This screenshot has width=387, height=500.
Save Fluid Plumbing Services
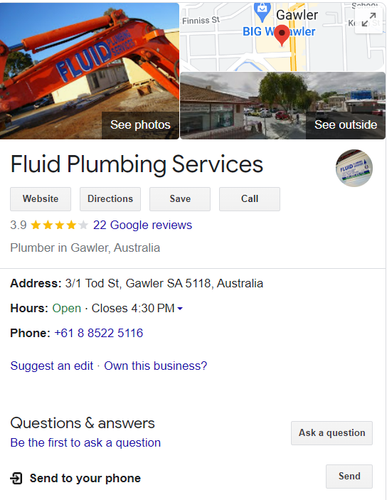(180, 199)
